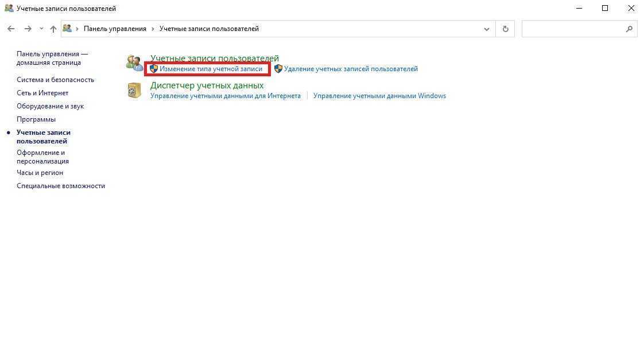This screenshot has width=644, height=362.
Task: Refresh the Control Panel page
Action: pyautogui.click(x=506, y=29)
